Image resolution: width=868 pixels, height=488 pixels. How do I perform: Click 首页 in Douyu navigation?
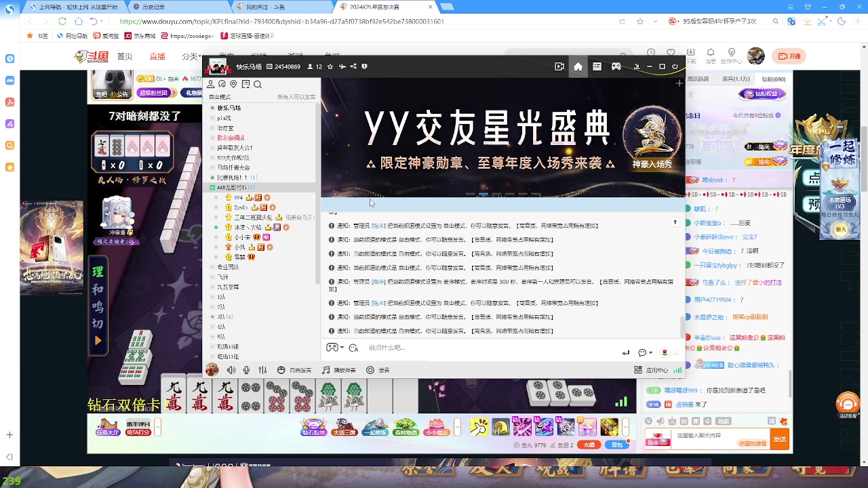[125, 56]
